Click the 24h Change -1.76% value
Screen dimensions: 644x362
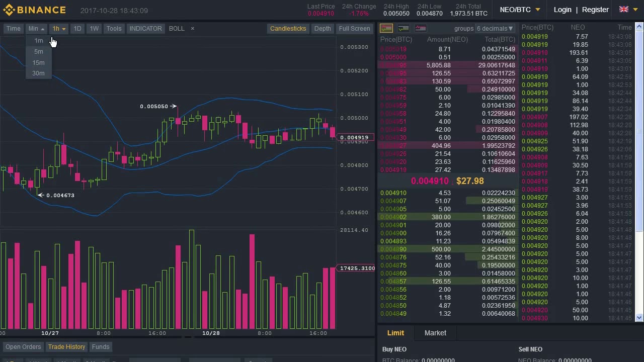359,14
